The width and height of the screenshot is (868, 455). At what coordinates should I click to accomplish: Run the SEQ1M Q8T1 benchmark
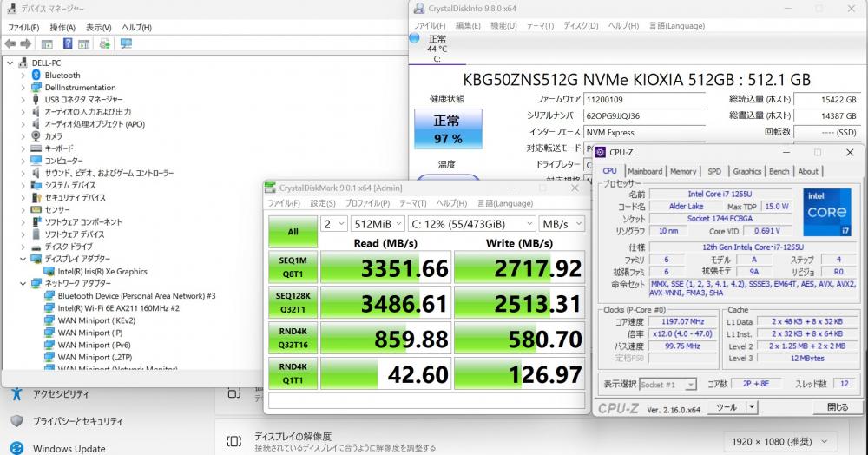click(293, 267)
